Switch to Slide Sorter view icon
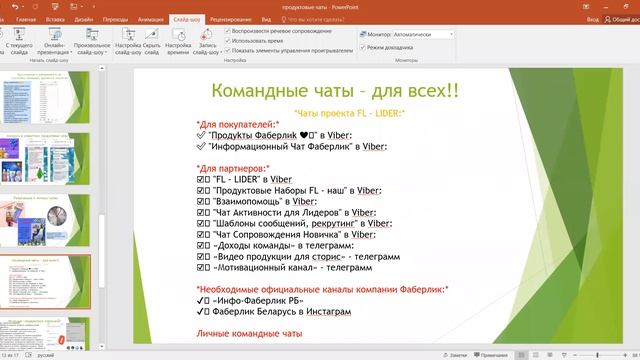This screenshot has height=360, width=640. tap(536, 355)
